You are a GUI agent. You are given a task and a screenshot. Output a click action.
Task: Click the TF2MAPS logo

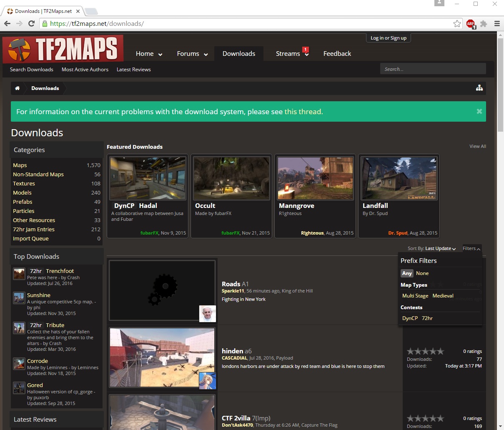(63, 49)
